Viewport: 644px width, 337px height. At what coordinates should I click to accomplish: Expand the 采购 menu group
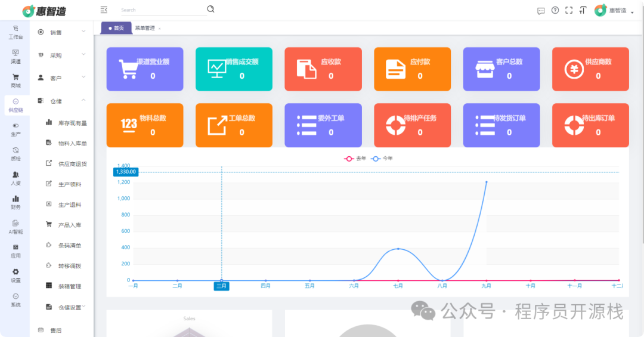[x=61, y=55]
